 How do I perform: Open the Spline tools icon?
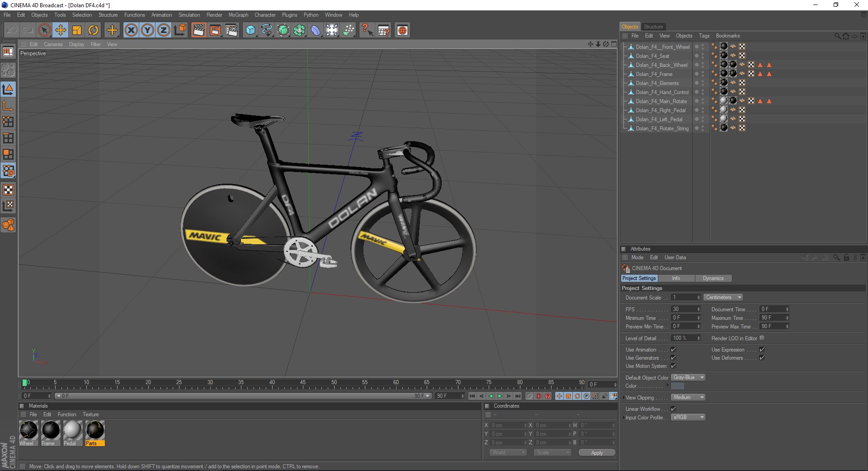(x=267, y=30)
